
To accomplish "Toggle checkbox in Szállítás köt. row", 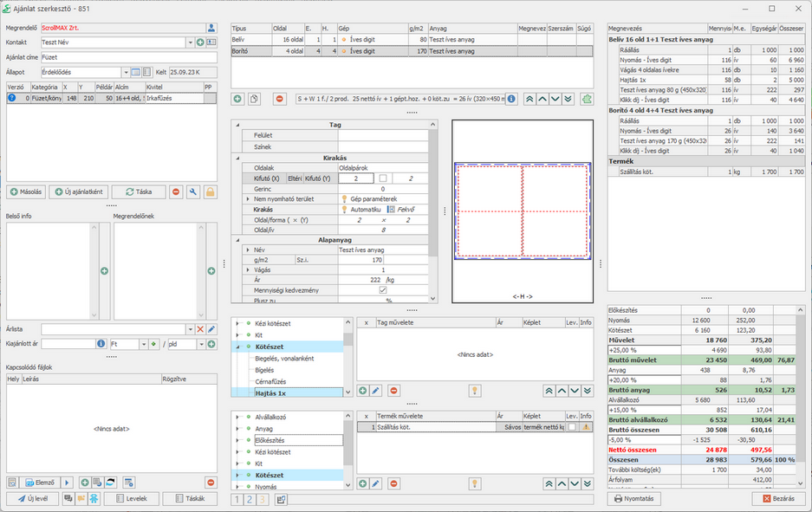I will 572,427.
